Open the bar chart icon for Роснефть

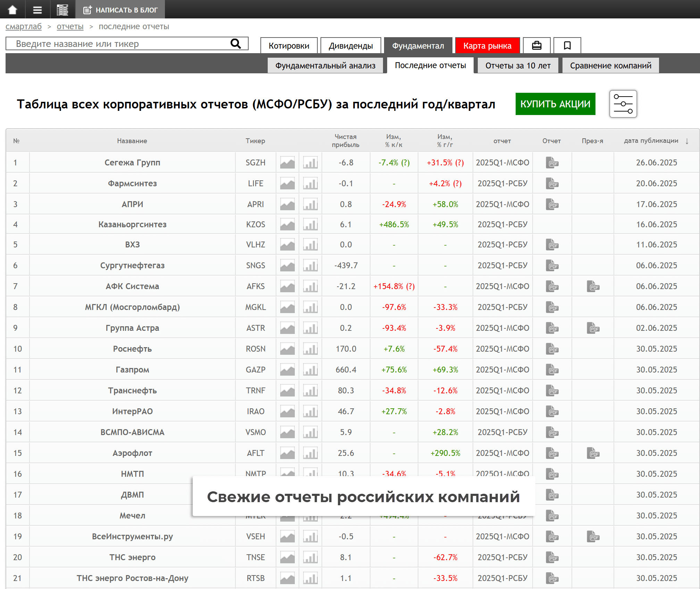[x=310, y=349]
